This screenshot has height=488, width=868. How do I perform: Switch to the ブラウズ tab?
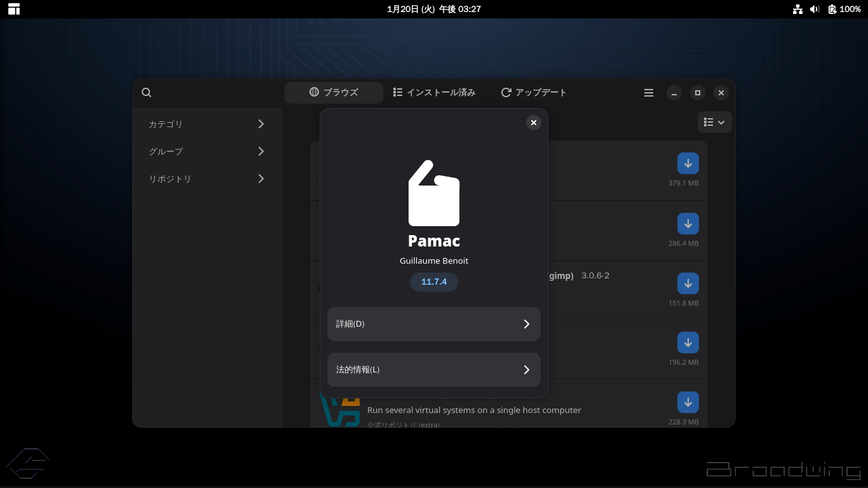334,93
